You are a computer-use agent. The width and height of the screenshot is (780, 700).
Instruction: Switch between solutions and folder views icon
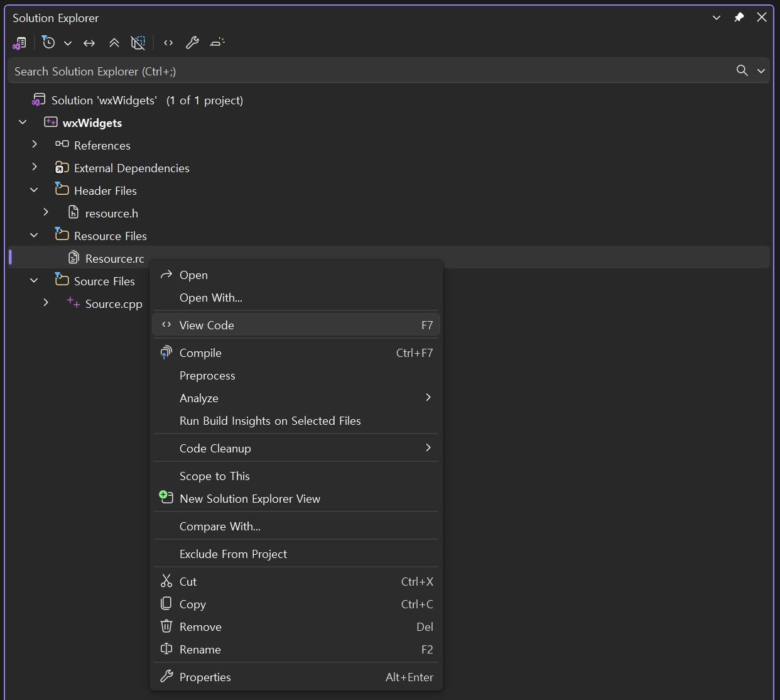click(x=19, y=43)
